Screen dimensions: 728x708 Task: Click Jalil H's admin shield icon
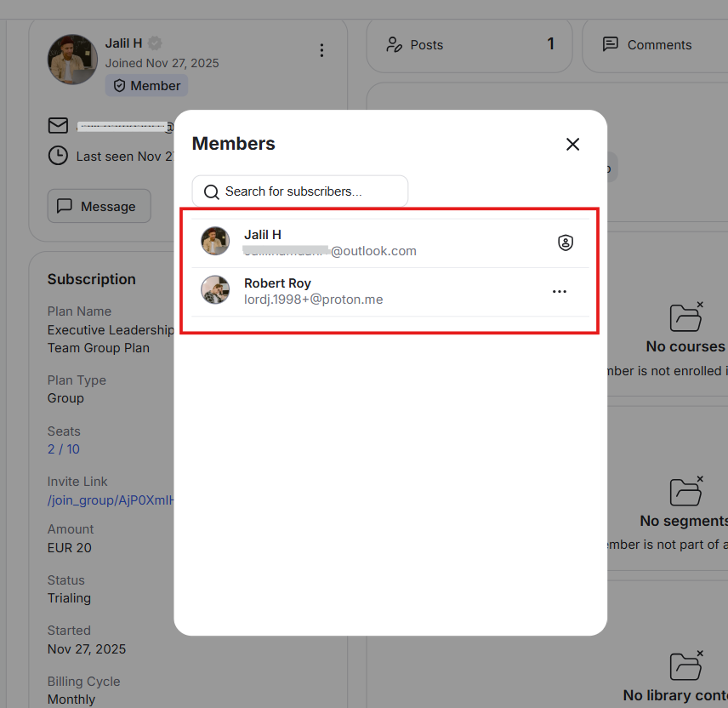tap(565, 243)
